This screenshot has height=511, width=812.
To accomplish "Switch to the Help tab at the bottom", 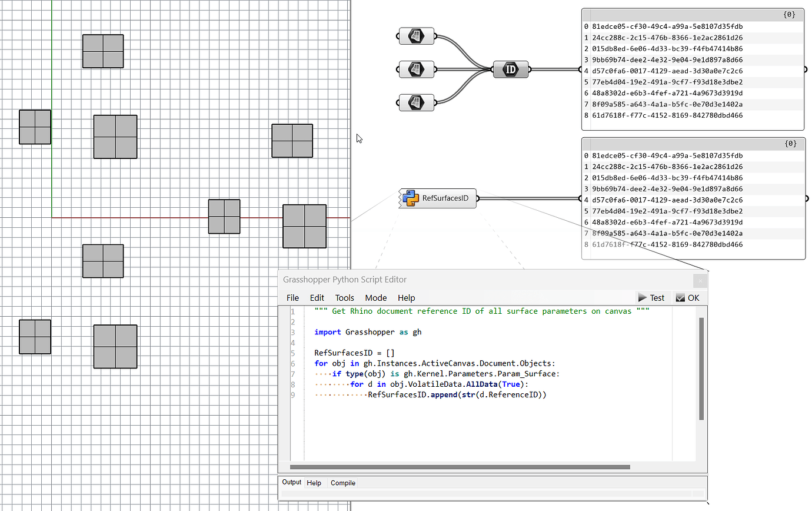I will pos(314,483).
